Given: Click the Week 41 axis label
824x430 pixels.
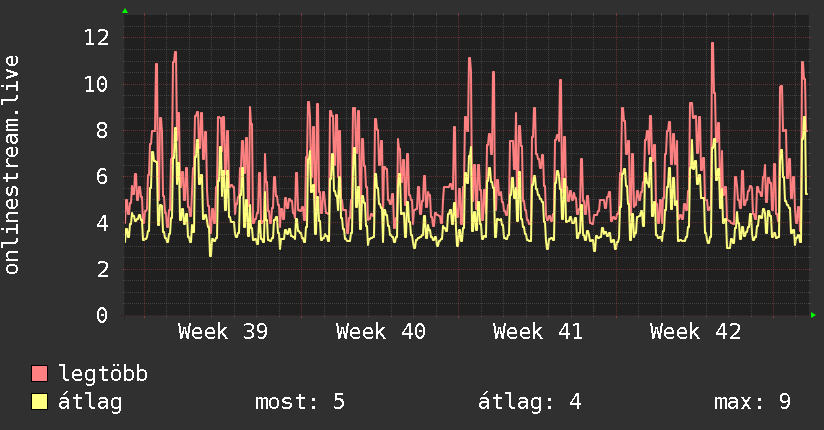Looking at the screenshot, I should [x=538, y=332].
